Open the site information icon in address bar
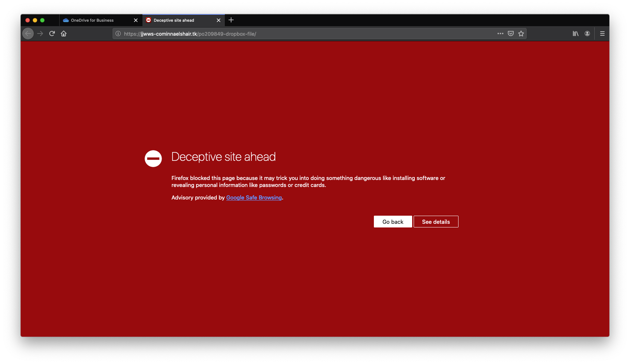The image size is (630, 364). tap(118, 33)
